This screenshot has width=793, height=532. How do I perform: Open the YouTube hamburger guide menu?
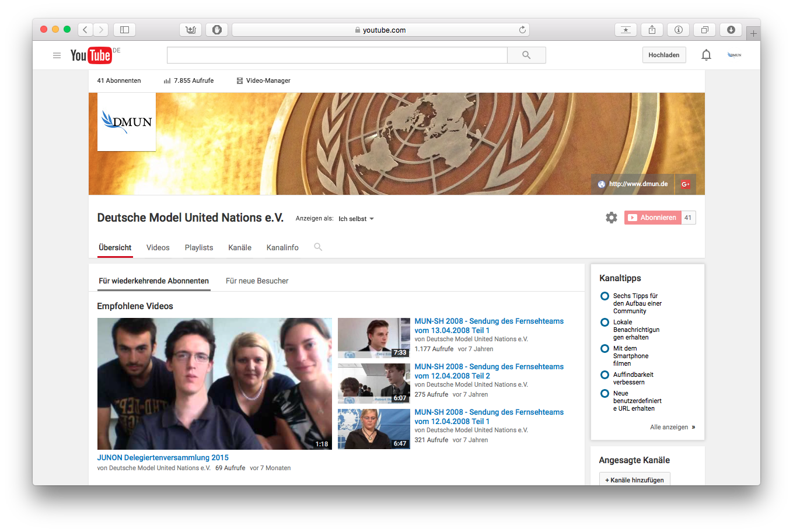[57, 55]
